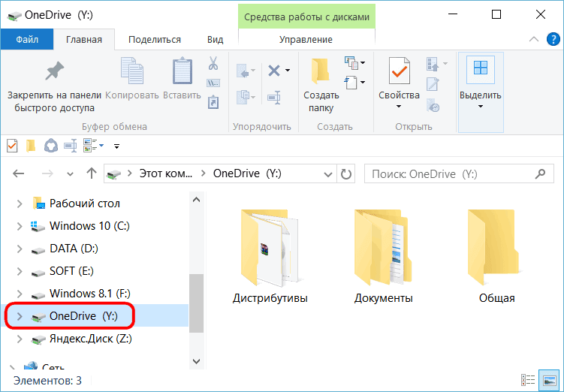Click OneDrive (Y:) breadcrumb
Viewport: 564px width, 392px height.
pyautogui.click(x=248, y=173)
